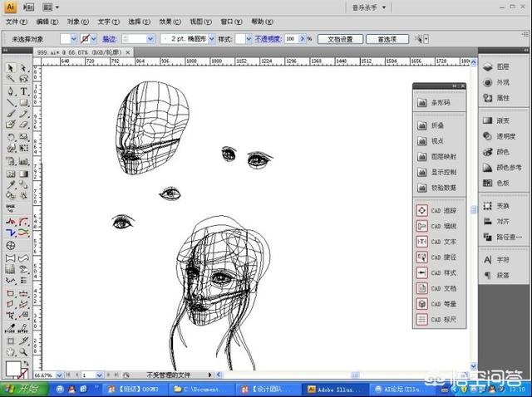
Task: Open the Color Guide (颜色参考) panel
Action: coord(502,168)
